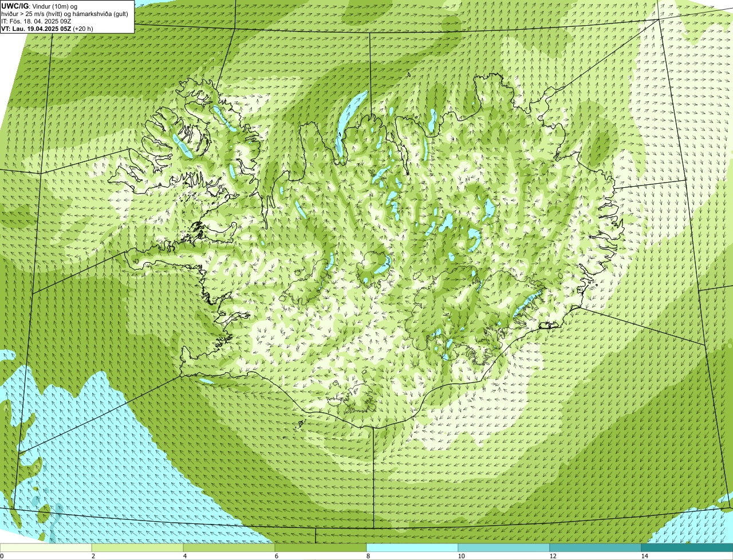
Task: Click the "4" scale label
Action: tap(185, 556)
